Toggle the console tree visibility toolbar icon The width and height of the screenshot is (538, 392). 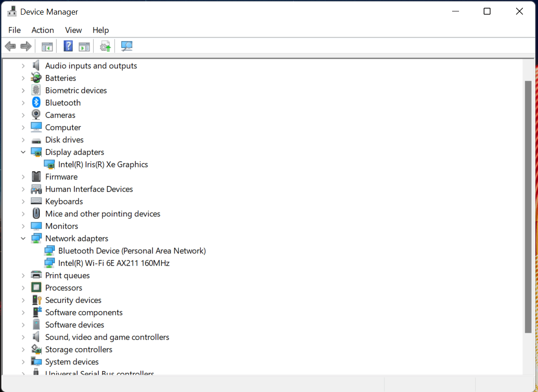click(47, 46)
